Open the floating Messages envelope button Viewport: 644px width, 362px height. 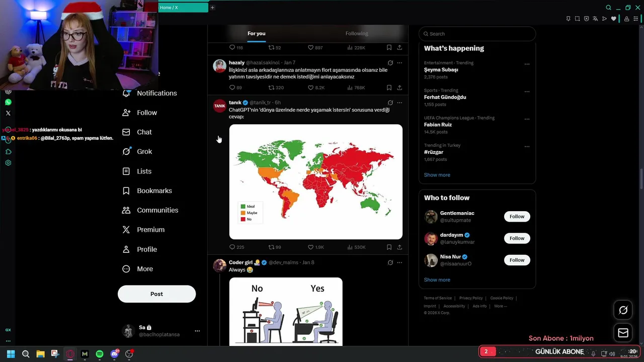(x=623, y=333)
